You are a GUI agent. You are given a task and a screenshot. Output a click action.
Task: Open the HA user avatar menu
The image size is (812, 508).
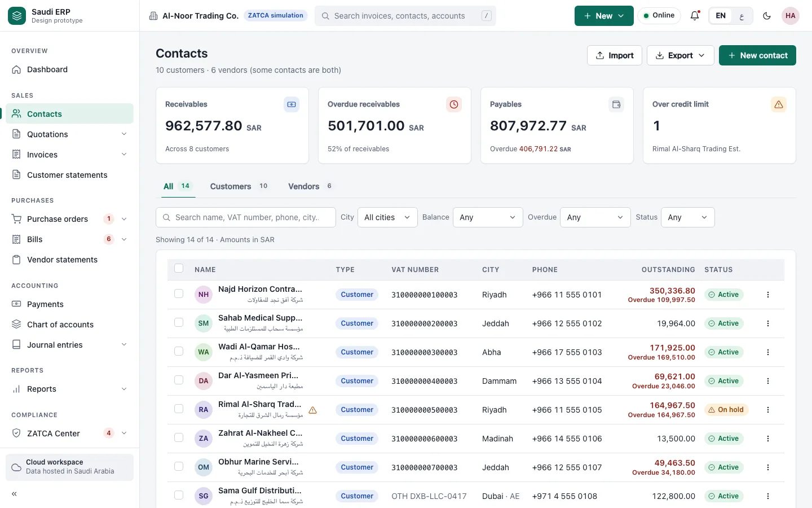(x=791, y=16)
